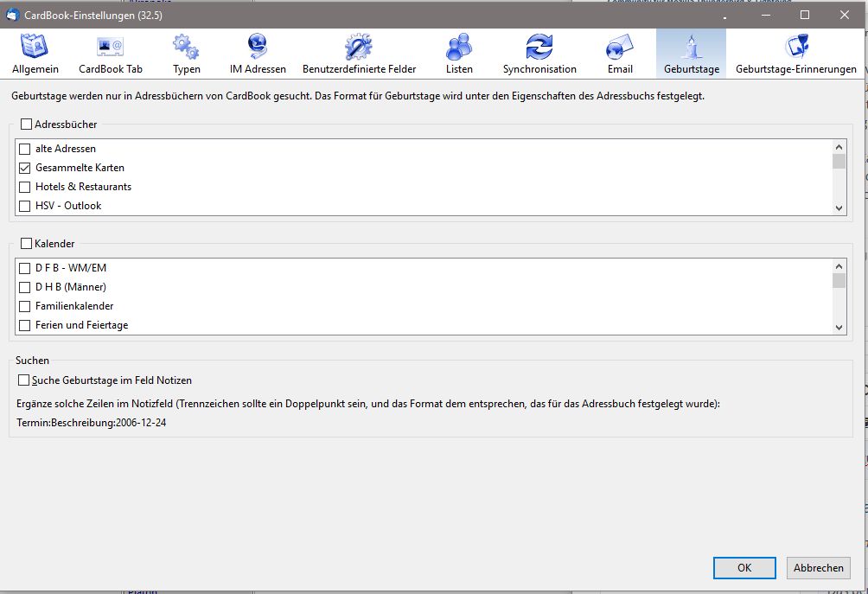Click up arrow of Kalender list scrollbar

(x=839, y=265)
